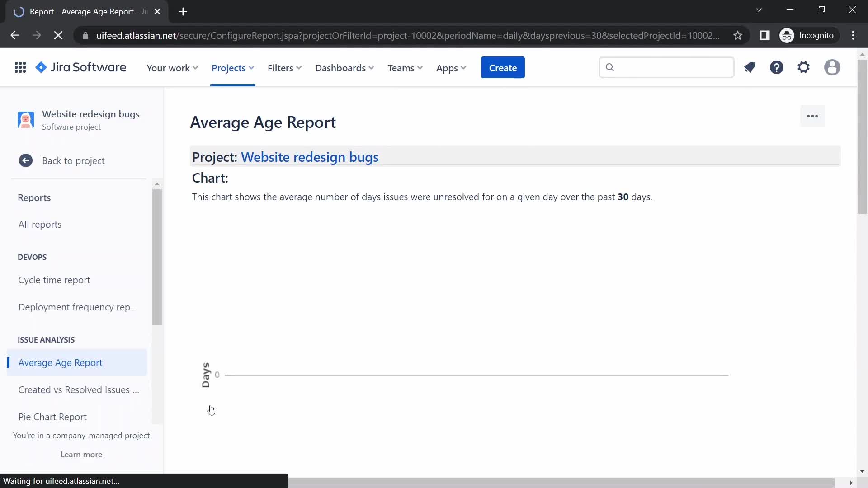This screenshot has height=488, width=868.
Task: Click the Back to project link
Action: click(x=73, y=161)
